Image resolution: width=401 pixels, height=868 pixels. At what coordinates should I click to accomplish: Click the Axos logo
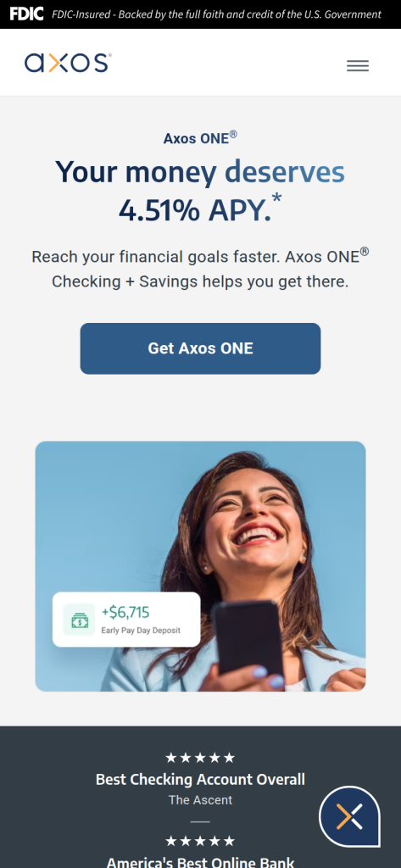(68, 63)
